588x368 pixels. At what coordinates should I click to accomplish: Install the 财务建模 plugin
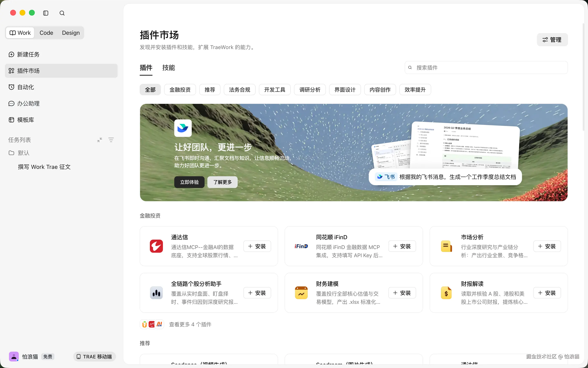pyautogui.click(x=402, y=293)
